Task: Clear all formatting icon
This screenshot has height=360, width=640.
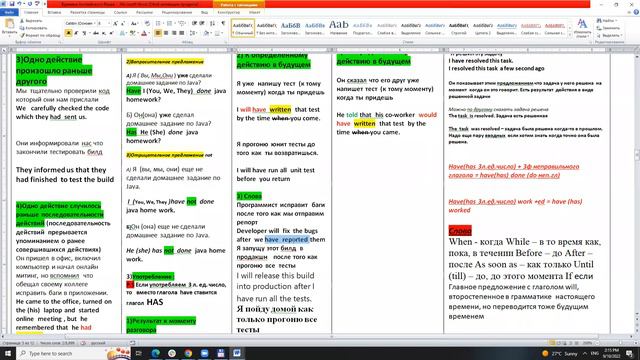Action: 147,24
